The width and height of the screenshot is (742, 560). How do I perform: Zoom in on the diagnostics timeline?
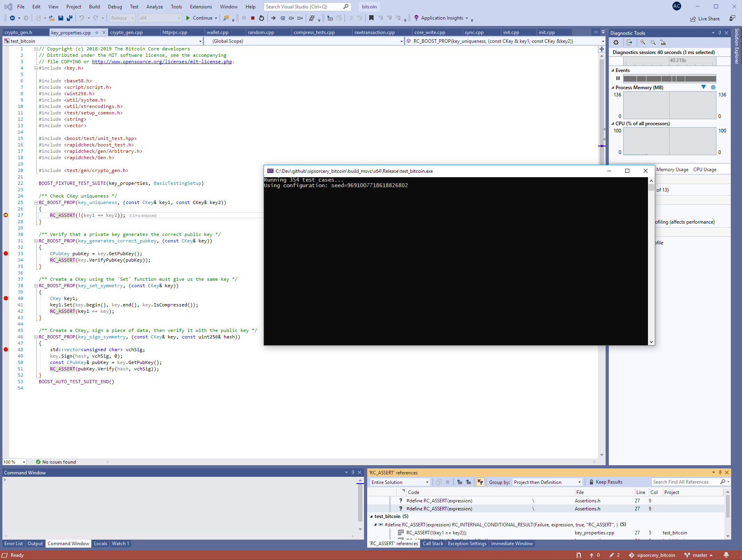643,42
